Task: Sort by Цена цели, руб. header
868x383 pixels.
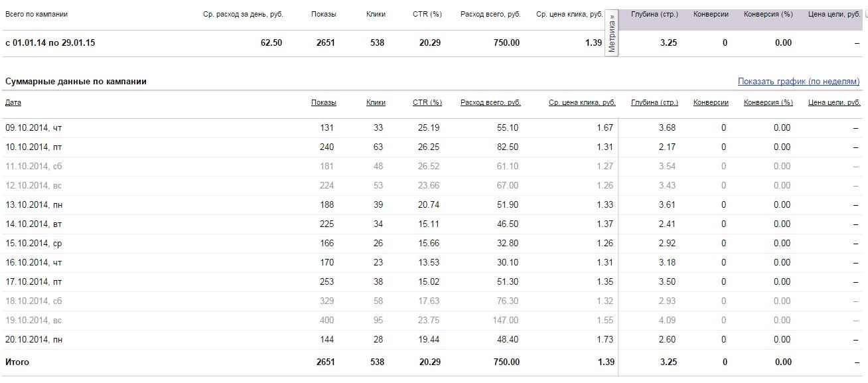Action: click(834, 103)
